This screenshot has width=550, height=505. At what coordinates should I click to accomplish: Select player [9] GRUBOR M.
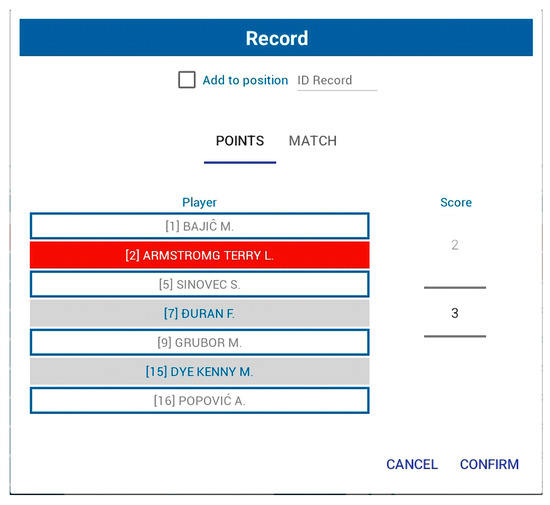click(200, 342)
